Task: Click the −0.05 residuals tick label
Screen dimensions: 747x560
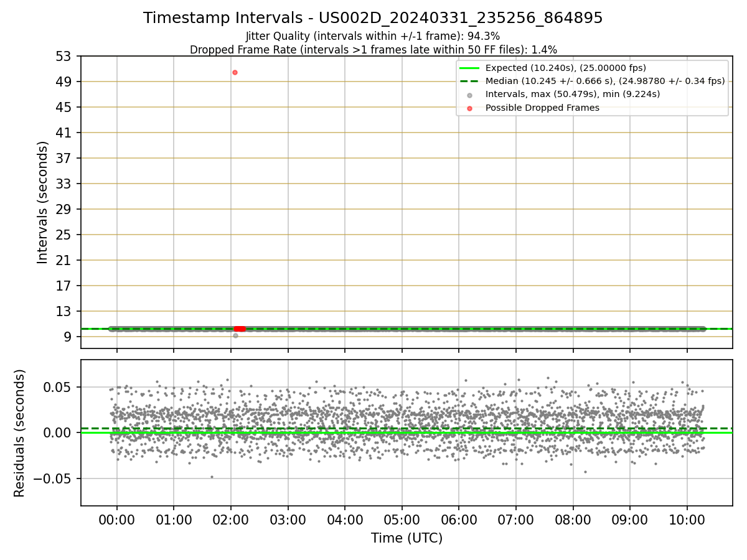Action: (54, 479)
